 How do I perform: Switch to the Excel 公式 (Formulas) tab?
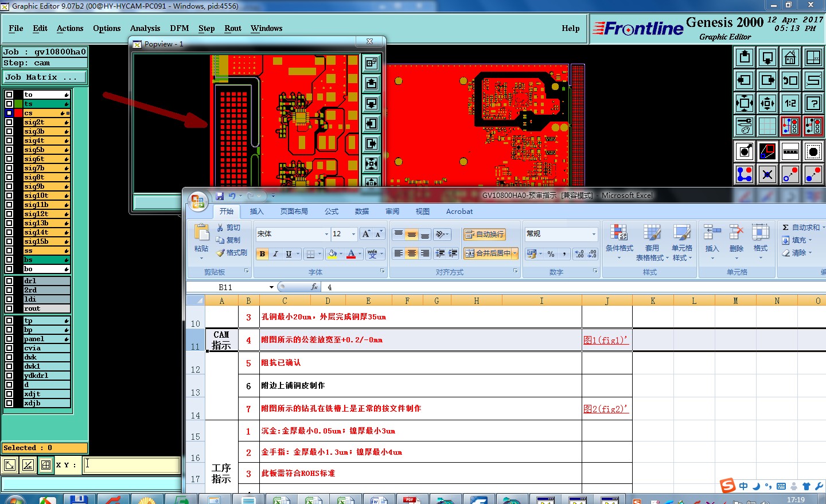pos(332,212)
